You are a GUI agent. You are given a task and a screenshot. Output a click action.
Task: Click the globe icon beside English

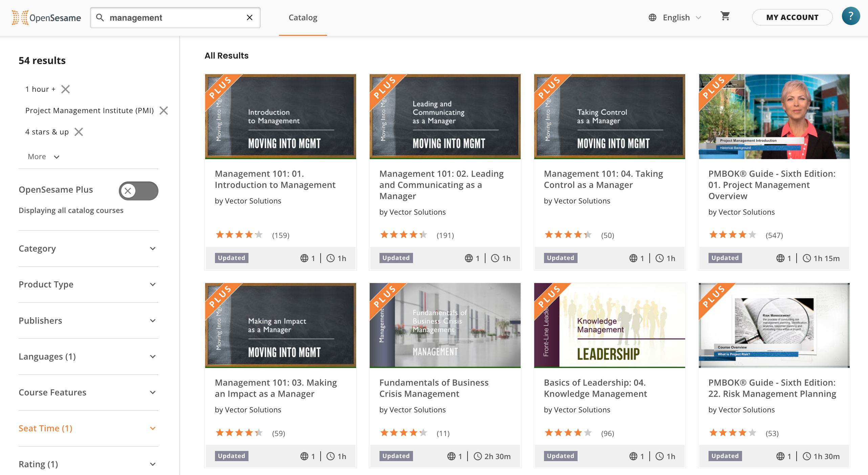[652, 18]
